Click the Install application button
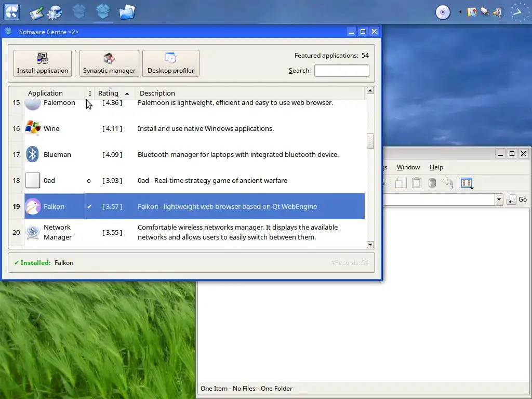532x399 pixels. [43, 63]
